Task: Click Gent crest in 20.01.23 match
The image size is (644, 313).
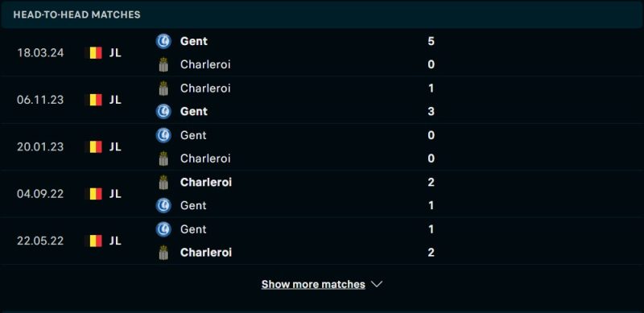Action: point(163,135)
